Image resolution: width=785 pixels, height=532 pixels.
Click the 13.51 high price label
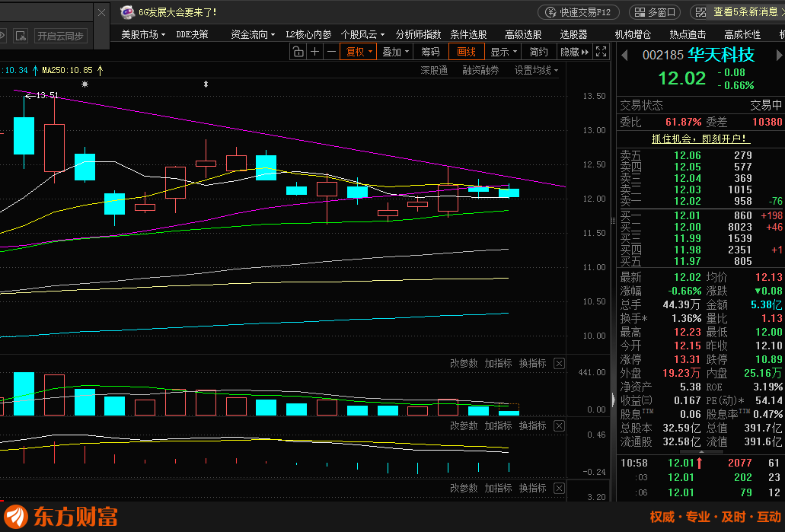click(47, 95)
